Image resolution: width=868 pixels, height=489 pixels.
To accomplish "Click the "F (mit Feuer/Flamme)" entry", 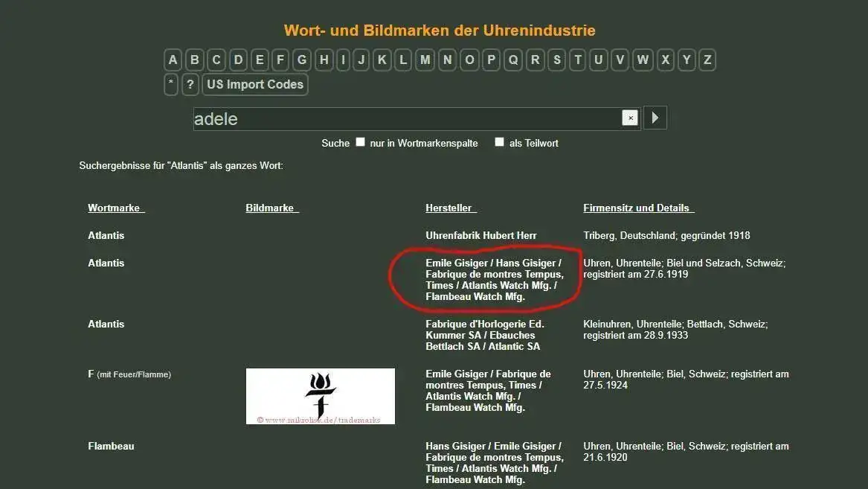I will pyautogui.click(x=129, y=374).
